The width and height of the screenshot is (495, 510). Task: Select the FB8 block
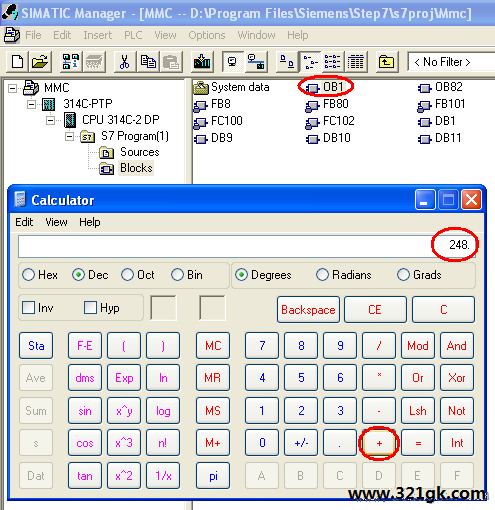coord(212,104)
